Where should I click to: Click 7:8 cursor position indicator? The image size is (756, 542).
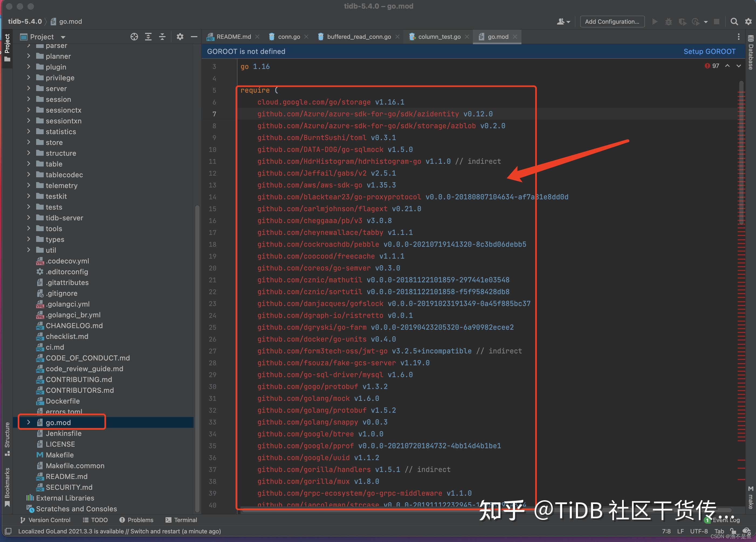pos(666,531)
